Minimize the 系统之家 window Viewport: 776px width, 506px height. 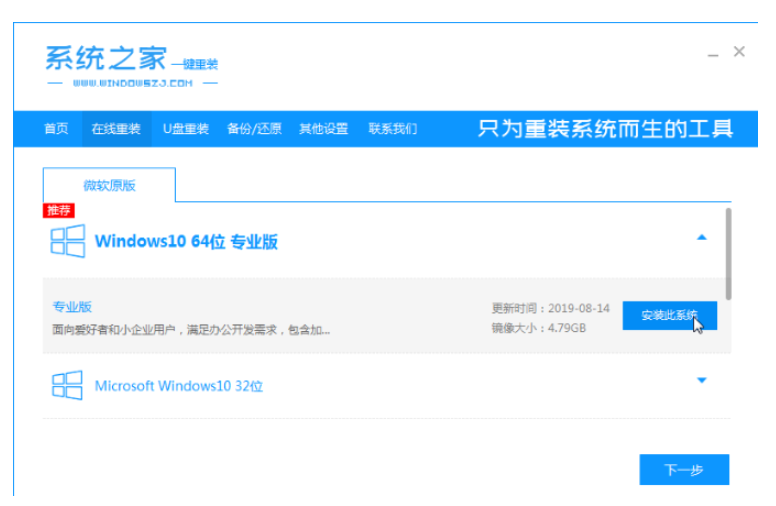click(711, 52)
